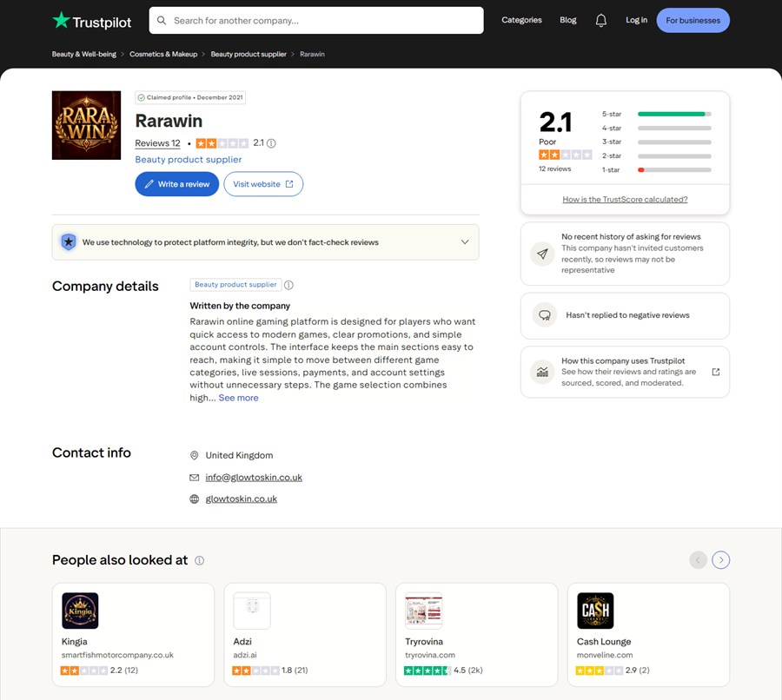Open the Cash Lounge company name
The image size is (782, 700).
(604, 642)
